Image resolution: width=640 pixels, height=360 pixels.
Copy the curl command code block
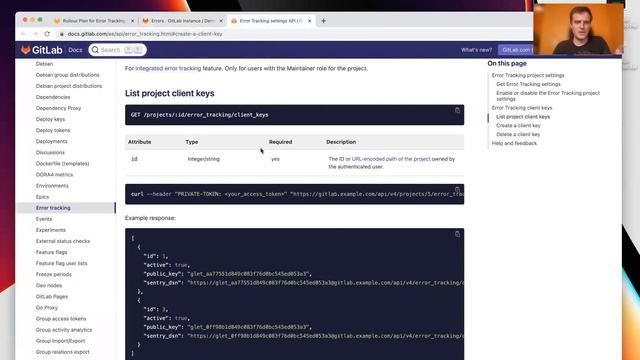tap(457, 189)
